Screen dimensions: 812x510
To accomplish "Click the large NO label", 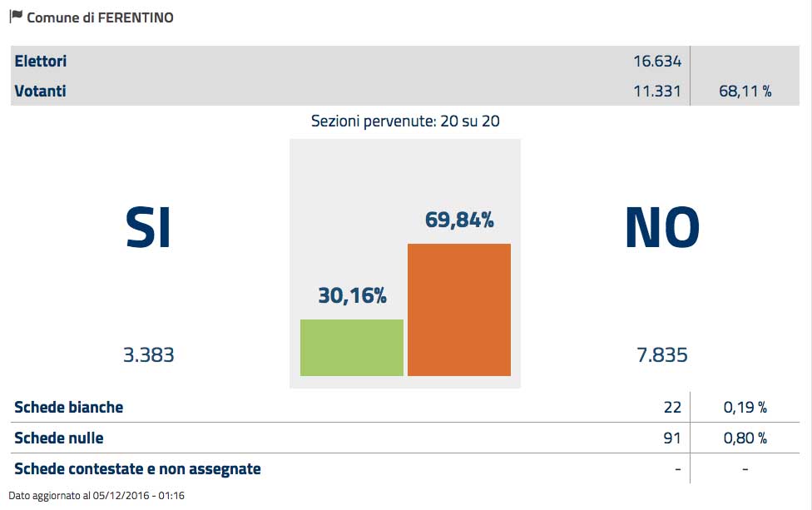I will click(662, 226).
